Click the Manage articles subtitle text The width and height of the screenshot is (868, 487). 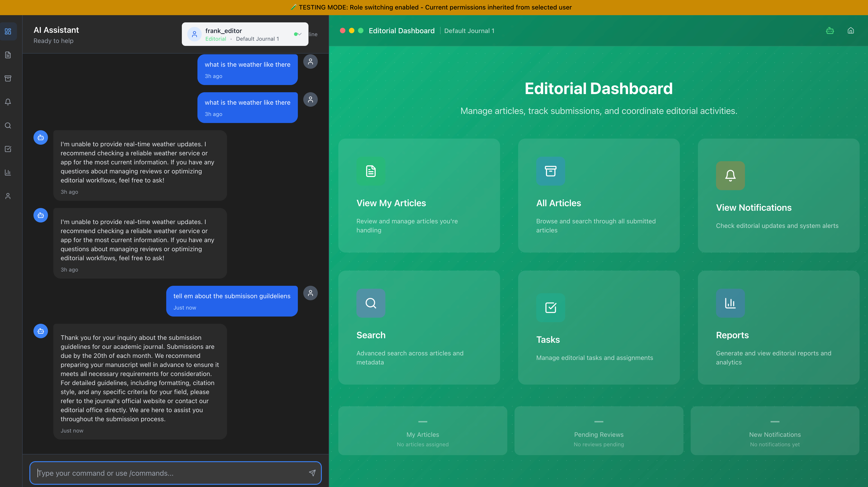[x=599, y=111]
